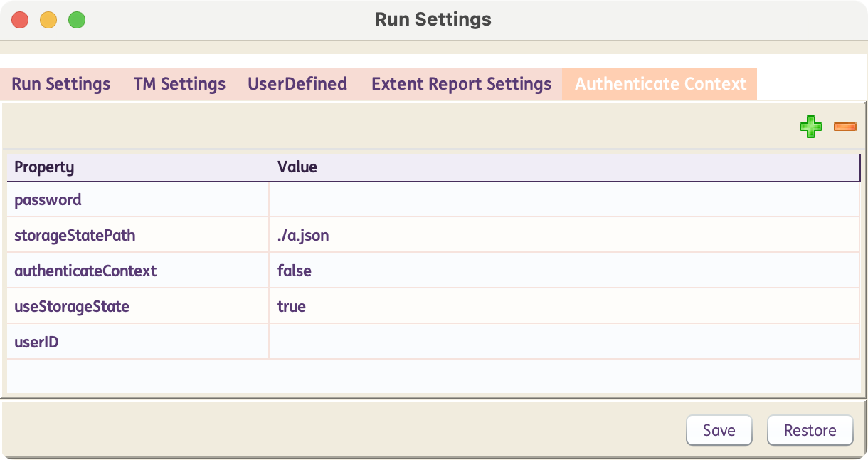Click the green plus add property icon

coord(810,127)
